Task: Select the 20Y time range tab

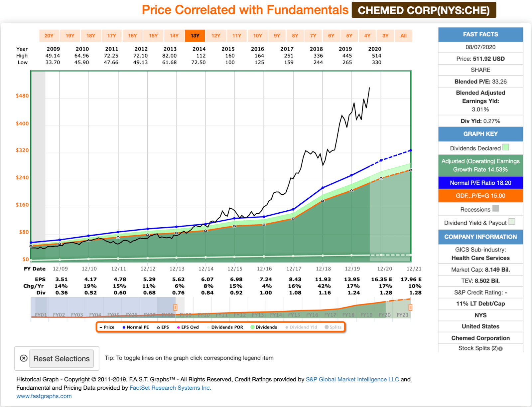Action: coord(49,36)
